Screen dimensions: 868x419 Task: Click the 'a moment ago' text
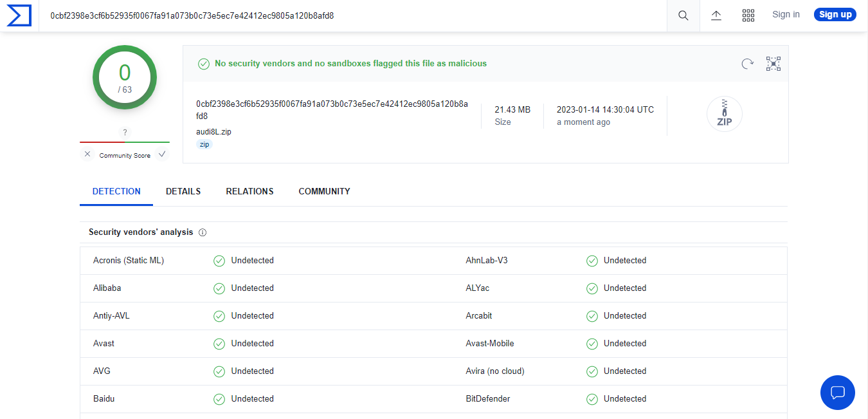click(583, 122)
